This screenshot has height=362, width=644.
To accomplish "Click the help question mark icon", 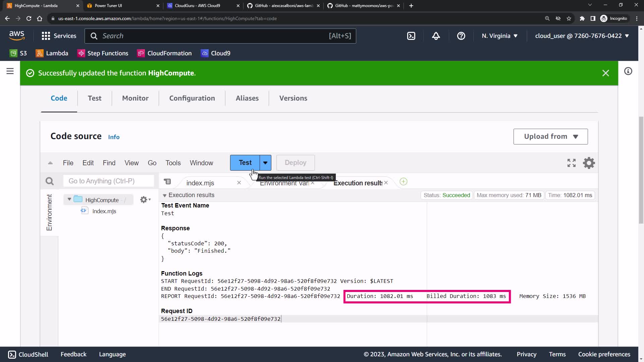I will [461, 36].
